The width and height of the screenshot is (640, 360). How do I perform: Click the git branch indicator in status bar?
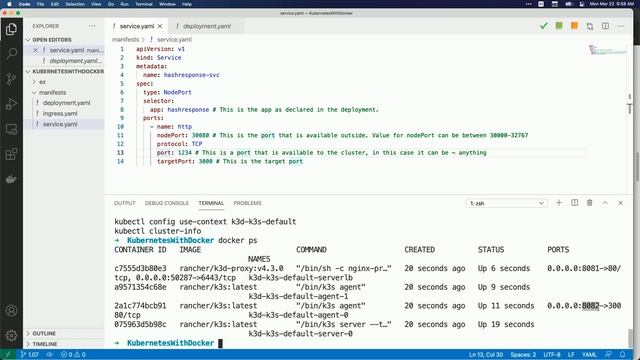pos(29,355)
